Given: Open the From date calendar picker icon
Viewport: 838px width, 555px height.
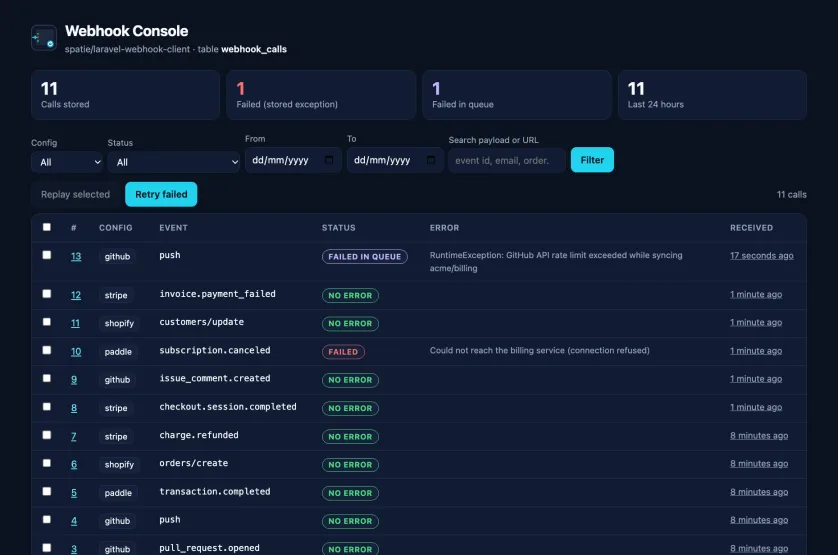Looking at the screenshot, I should pyautogui.click(x=329, y=160).
